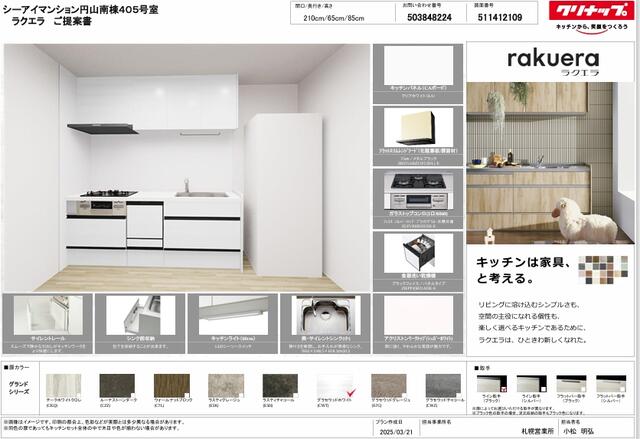Viewport: 640px width, 439px height.
Task: Select the プラセウッドチャコール gray swatch
Action: 443,386
